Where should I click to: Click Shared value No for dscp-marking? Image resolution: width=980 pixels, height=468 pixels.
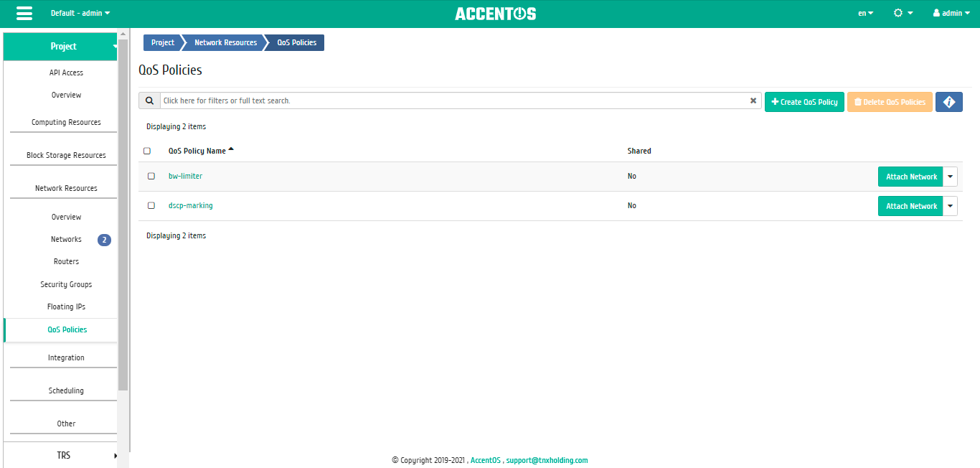[x=631, y=205]
